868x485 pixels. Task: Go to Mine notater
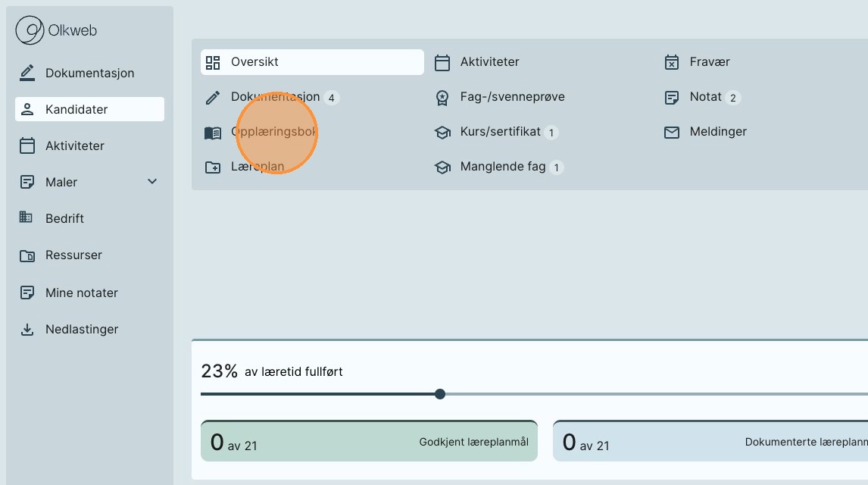[81, 293]
